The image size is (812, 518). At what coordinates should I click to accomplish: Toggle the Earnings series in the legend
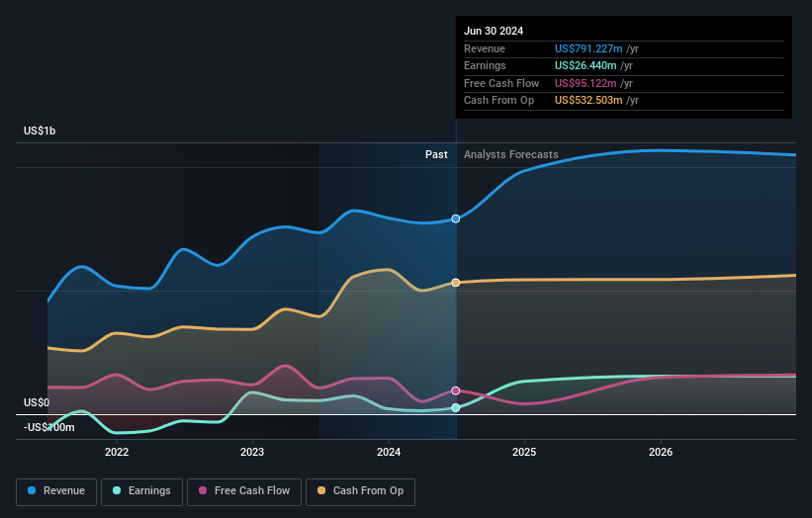[141, 491]
